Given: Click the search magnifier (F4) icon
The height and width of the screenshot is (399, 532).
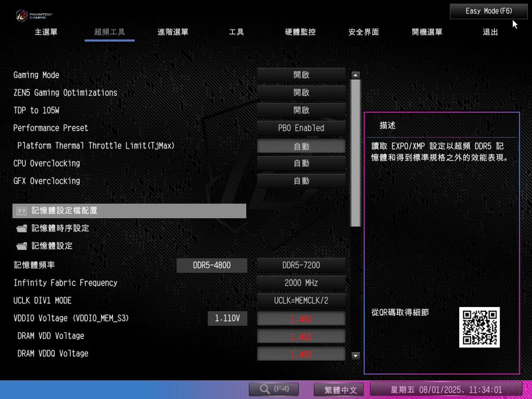Looking at the screenshot, I should 265,389.
